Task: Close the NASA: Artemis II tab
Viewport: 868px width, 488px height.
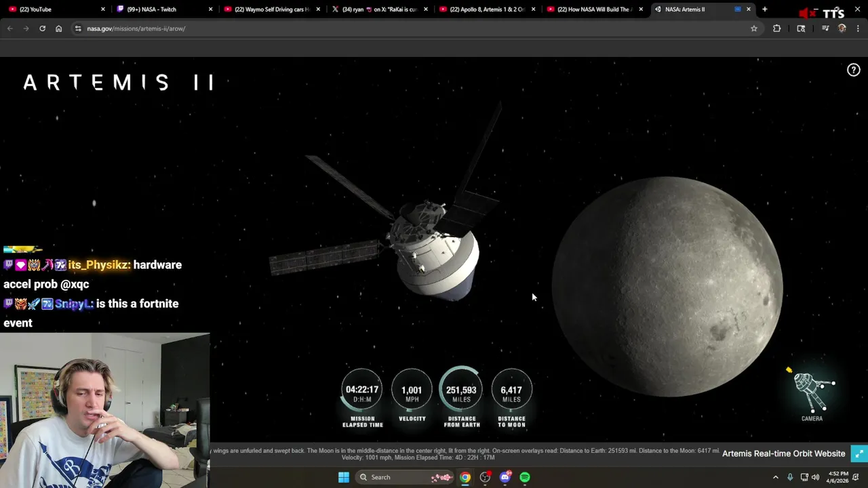Action: tap(748, 9)
